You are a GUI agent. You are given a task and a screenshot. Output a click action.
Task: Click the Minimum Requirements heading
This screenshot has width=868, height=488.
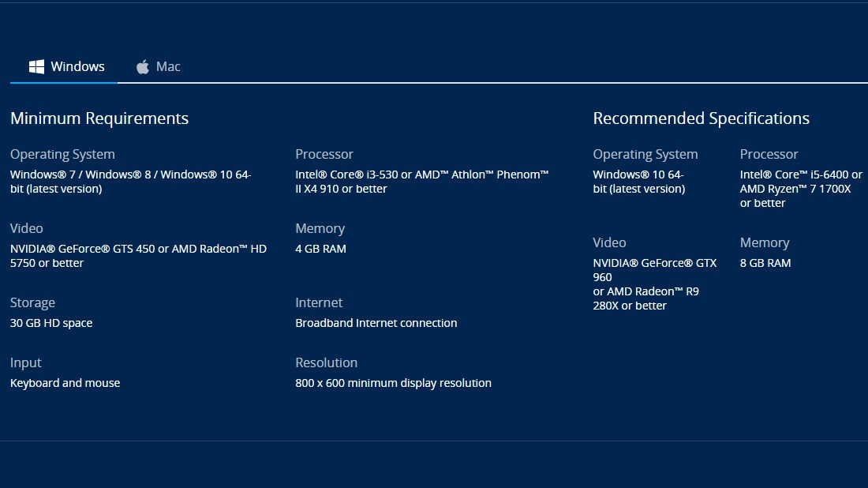pyautogui.click(x=99, y=118)
